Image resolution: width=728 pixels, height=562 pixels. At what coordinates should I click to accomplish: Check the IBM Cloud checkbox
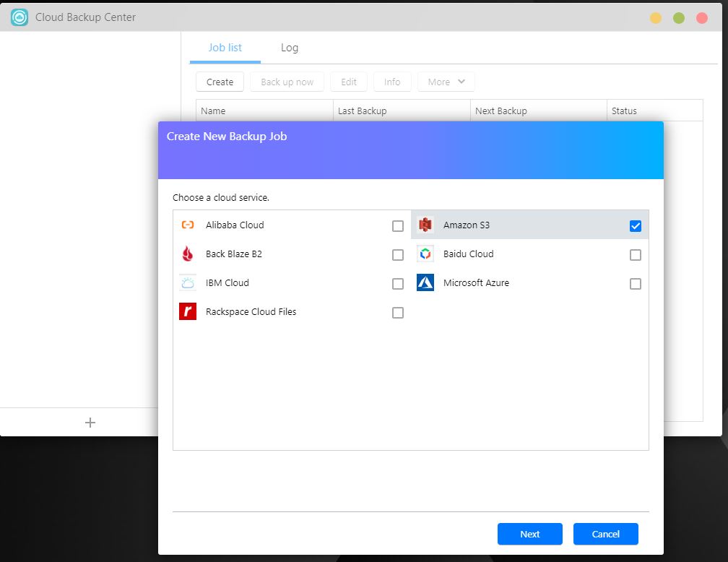[x=398, y=284]
